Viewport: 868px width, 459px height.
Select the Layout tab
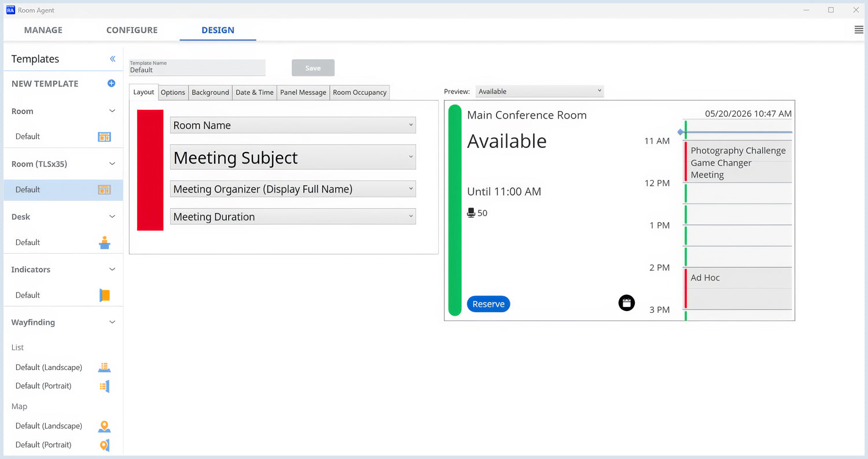(x=144, y=92)
